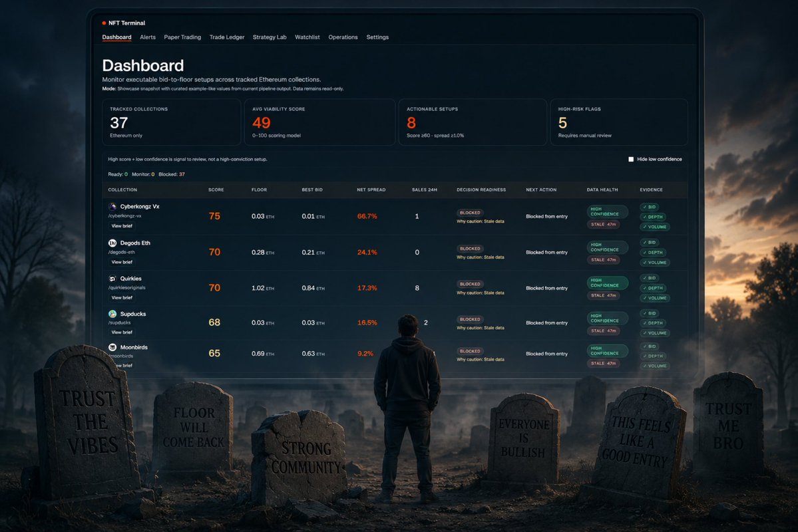Click the Decision Readiness column header
Screen dimensions: 798x532
click(x=481, y=190)
